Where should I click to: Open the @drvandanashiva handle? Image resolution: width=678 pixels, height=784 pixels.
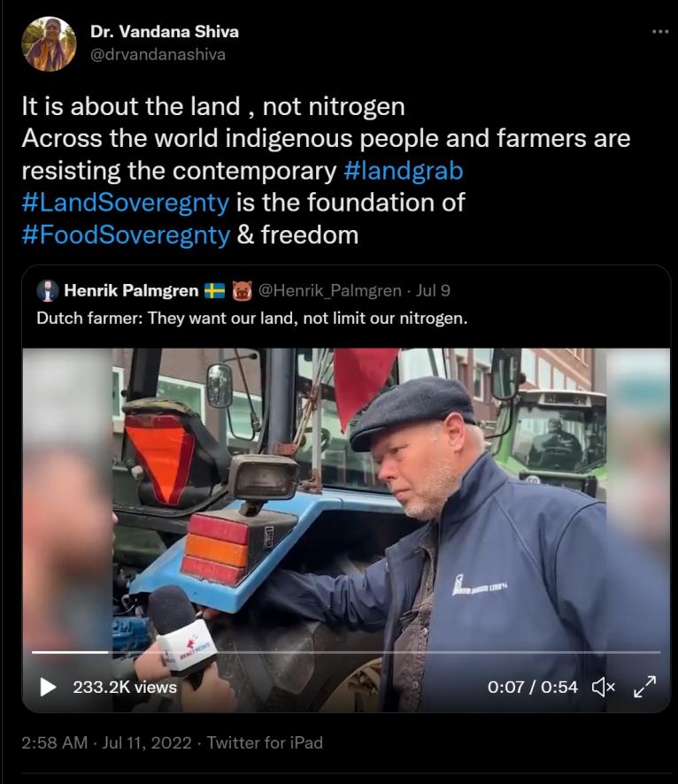tap(158, 54)
